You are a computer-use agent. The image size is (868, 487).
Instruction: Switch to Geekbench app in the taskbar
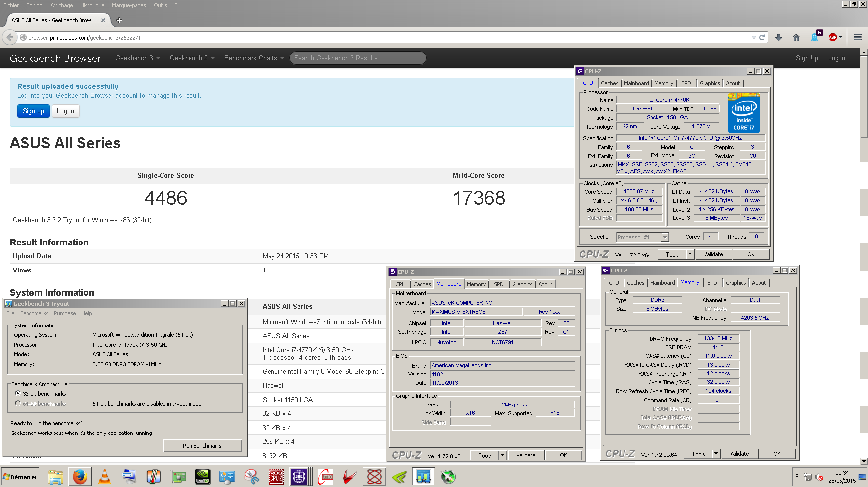pos(423,477)
